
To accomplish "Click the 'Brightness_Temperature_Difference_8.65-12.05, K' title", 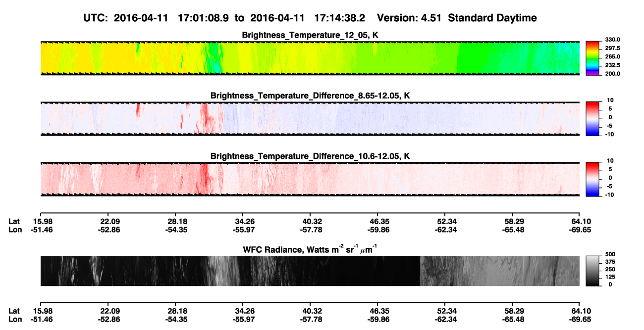I will pyautogui.click(x=310, y=95).
